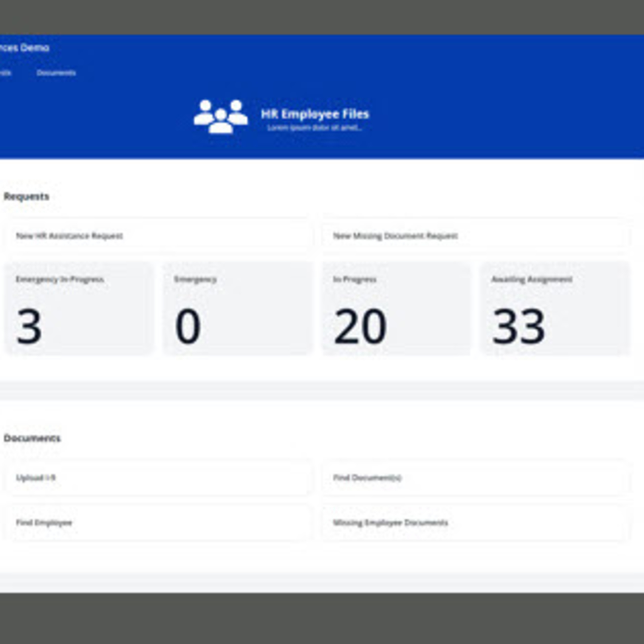Open the Find Employee action
644x644 pixels.
[44, 523]
